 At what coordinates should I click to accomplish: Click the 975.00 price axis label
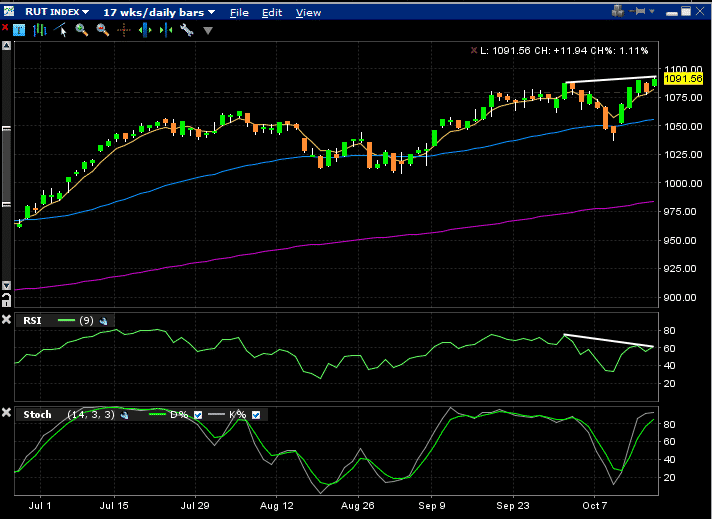click(x=680, y=212)
